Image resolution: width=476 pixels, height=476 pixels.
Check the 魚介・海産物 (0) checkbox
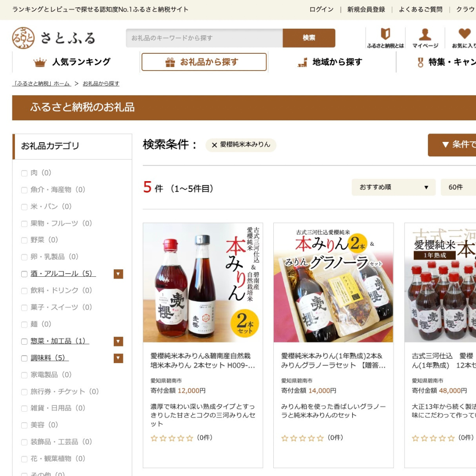24,190
